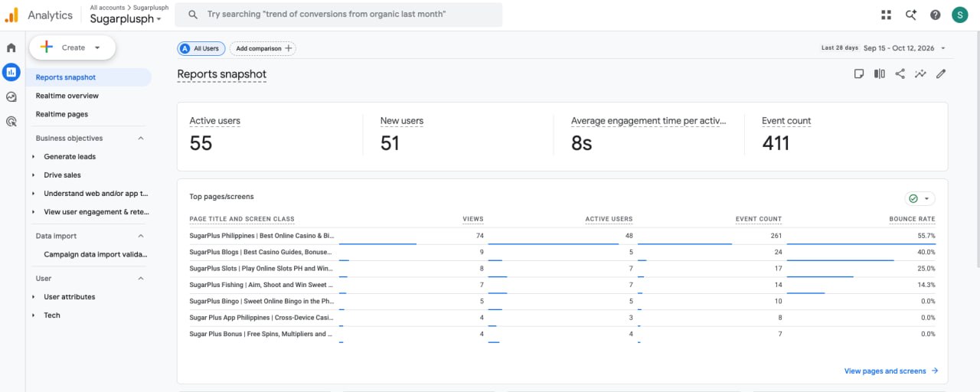Click into the search field
Image resolution: width=980 pixels, height=392 pixels.
click(x=338, y=15)
